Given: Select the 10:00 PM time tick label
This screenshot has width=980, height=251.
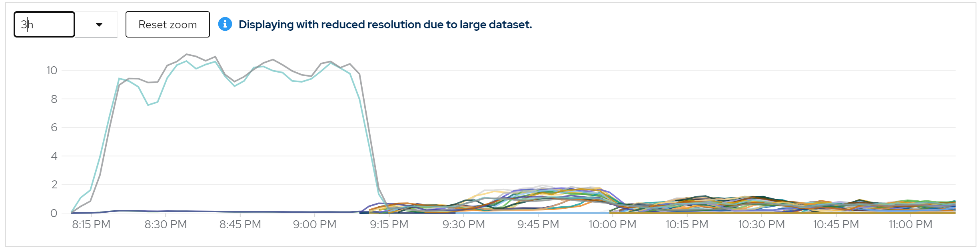Looking at the screenshot, I should 613,225.
